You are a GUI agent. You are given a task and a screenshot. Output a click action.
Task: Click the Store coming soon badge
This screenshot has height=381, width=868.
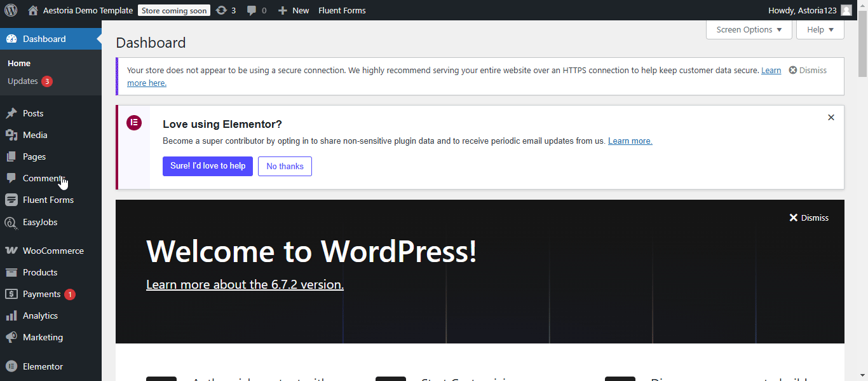174,10
